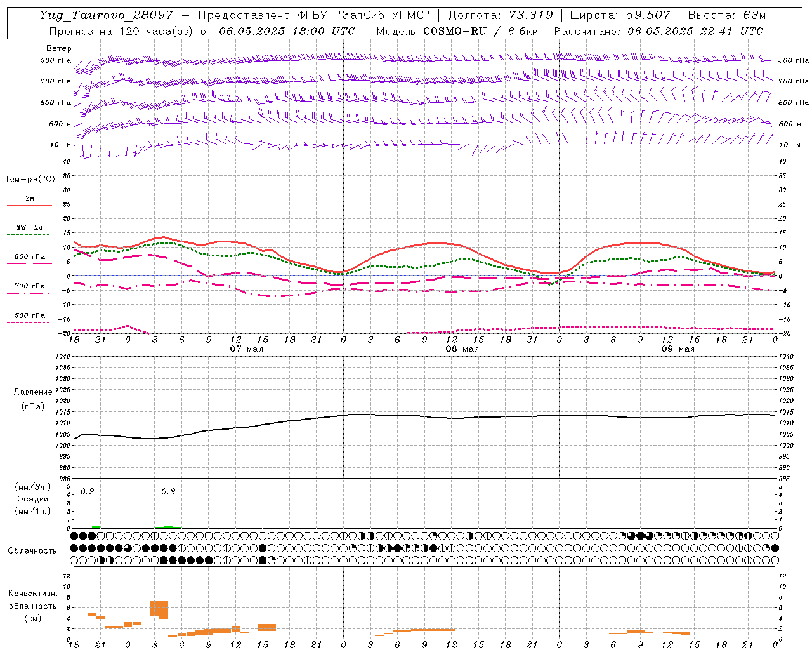Click the station name Yug_Taurovo_28097 in the header
Image resolution: width=812 pixels, height=650 pixels.
[106, 15]
